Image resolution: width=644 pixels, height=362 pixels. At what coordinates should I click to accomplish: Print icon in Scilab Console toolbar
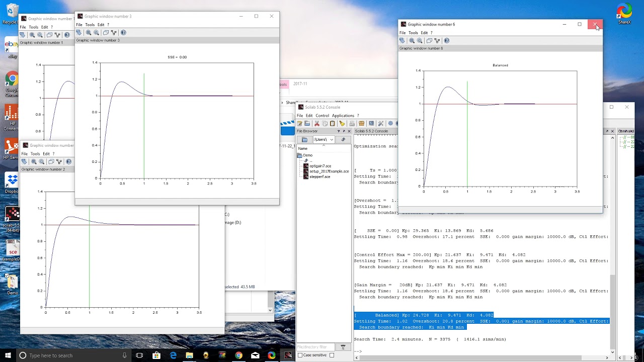tap(352, 123)
